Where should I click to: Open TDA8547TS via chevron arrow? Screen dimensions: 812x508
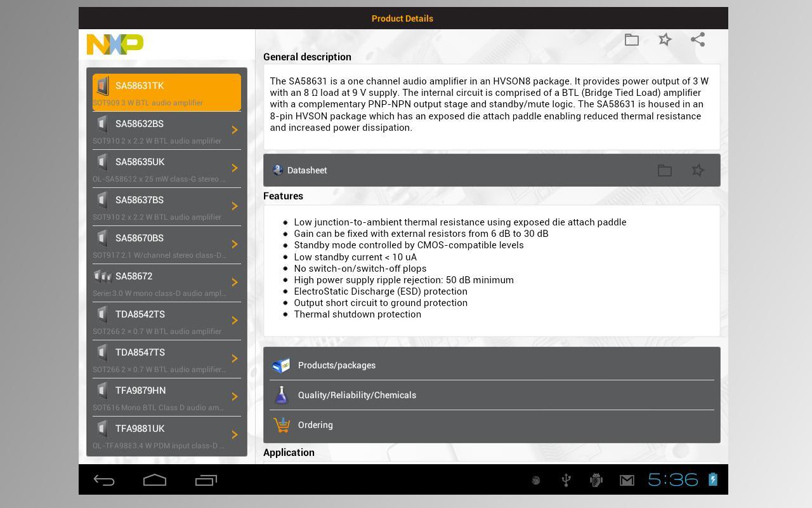tap(234, 358)
